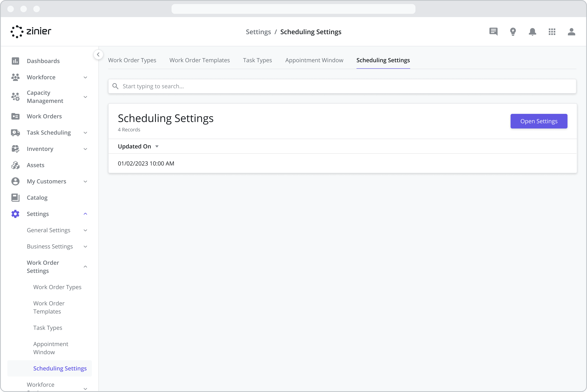
Task: Click the Capacity Management icon
Action: coord(15,97)
